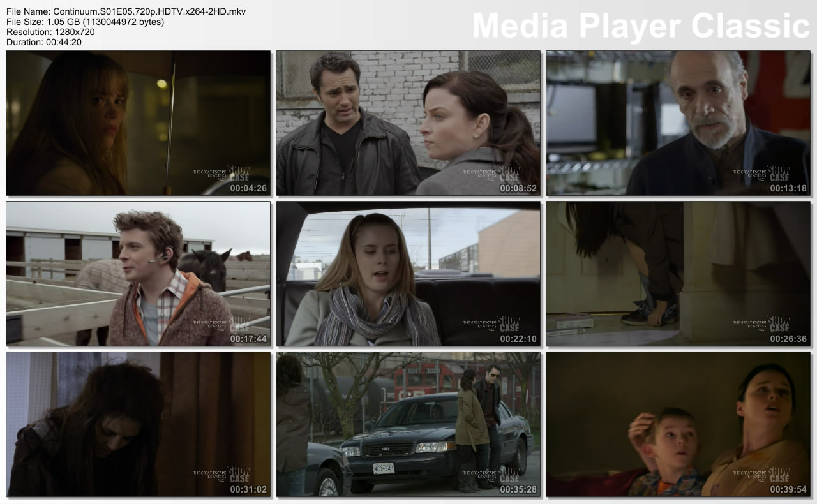Select the frame showing 00:08:52

(x=408, y=123)
